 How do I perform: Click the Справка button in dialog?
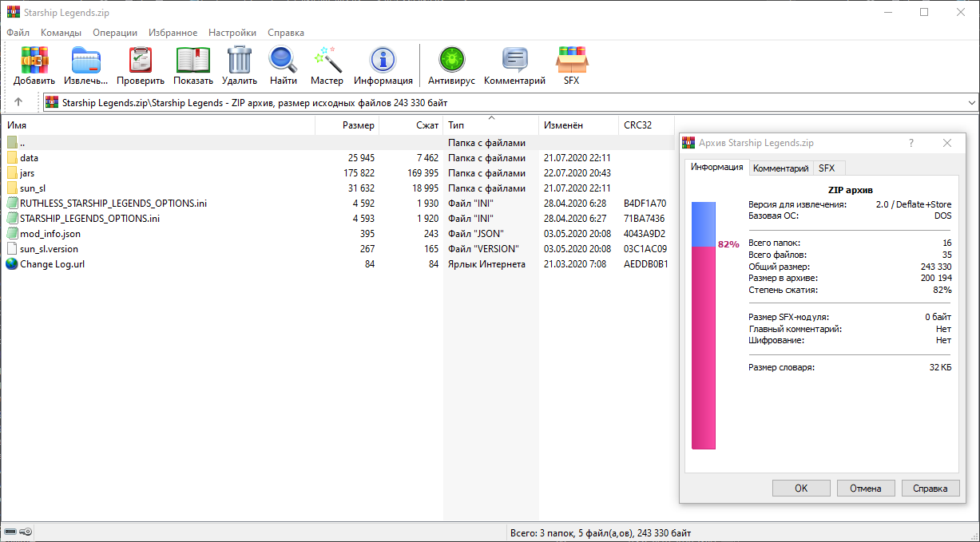[x=930, y=489]
